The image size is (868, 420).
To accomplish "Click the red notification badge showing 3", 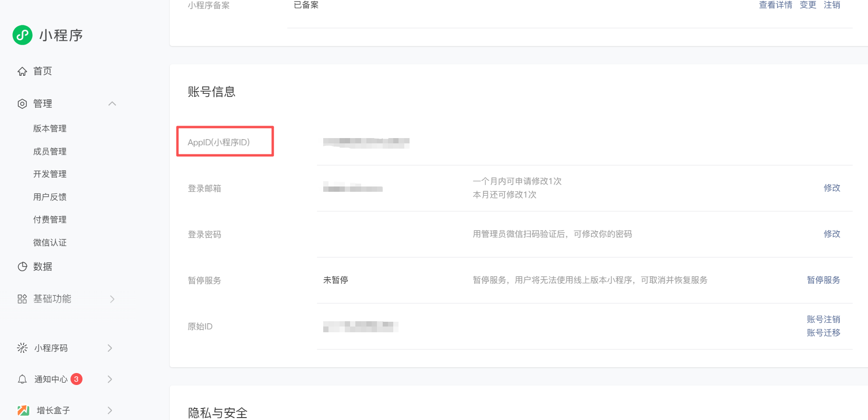I will (x=76, y=379).
